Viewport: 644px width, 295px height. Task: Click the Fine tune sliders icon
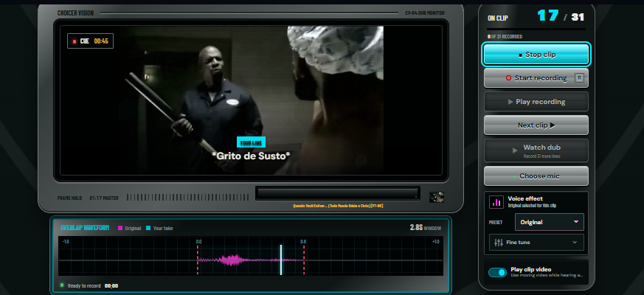499,243
